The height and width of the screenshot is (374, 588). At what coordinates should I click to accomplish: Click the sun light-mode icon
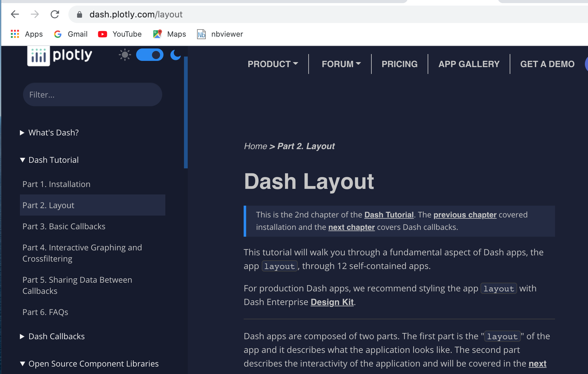point(125,55)
